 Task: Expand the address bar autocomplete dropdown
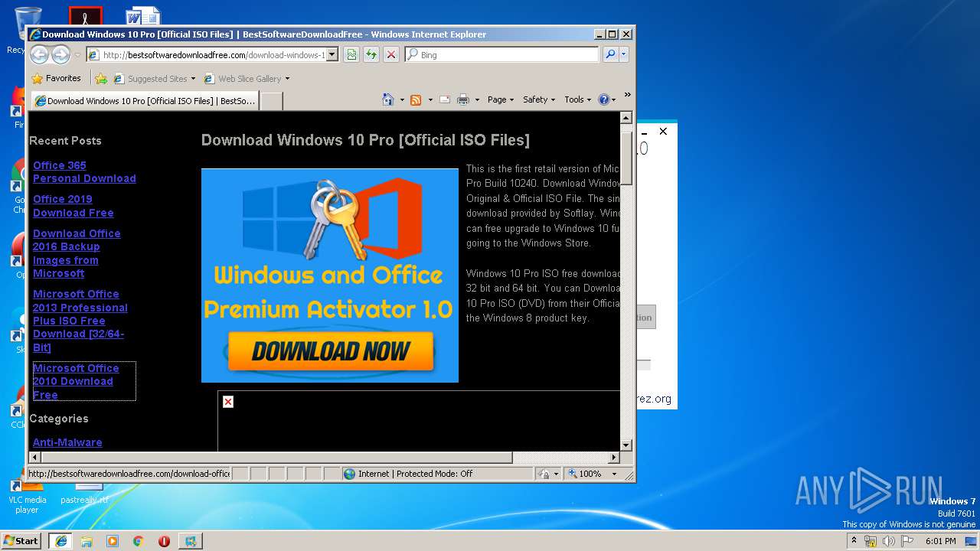[x=332, y=54]
